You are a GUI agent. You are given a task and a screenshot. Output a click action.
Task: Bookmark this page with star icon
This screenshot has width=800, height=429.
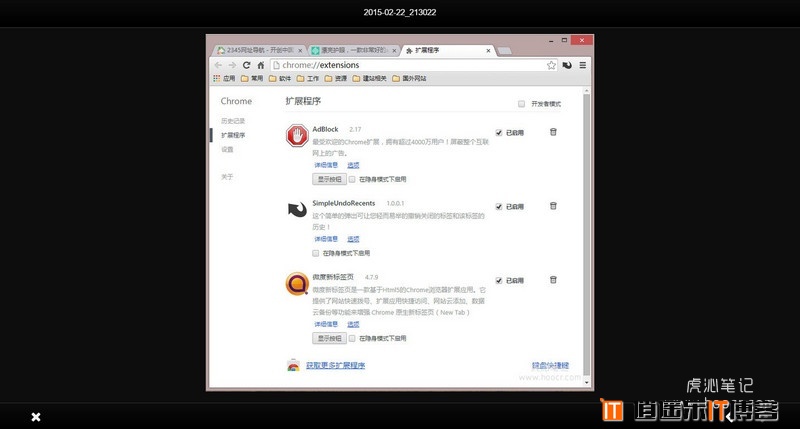pos(551,65)
